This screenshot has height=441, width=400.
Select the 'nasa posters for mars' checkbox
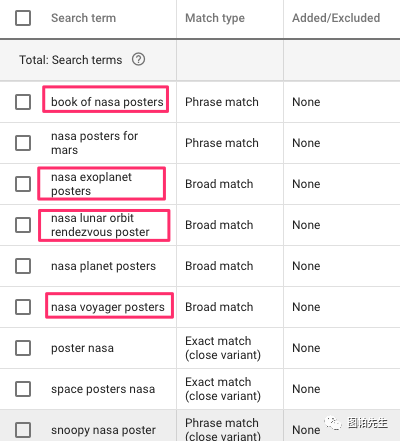pos(23,143)
